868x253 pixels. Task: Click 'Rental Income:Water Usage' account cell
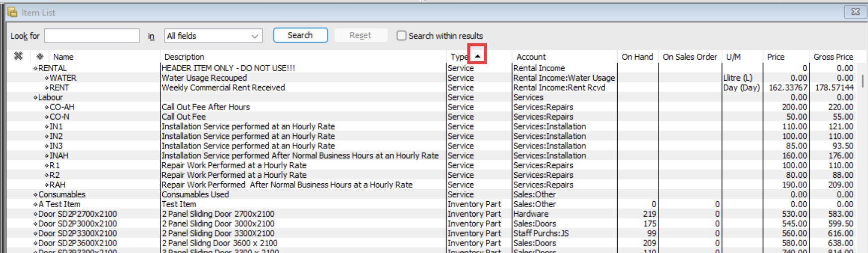[564, 78]
